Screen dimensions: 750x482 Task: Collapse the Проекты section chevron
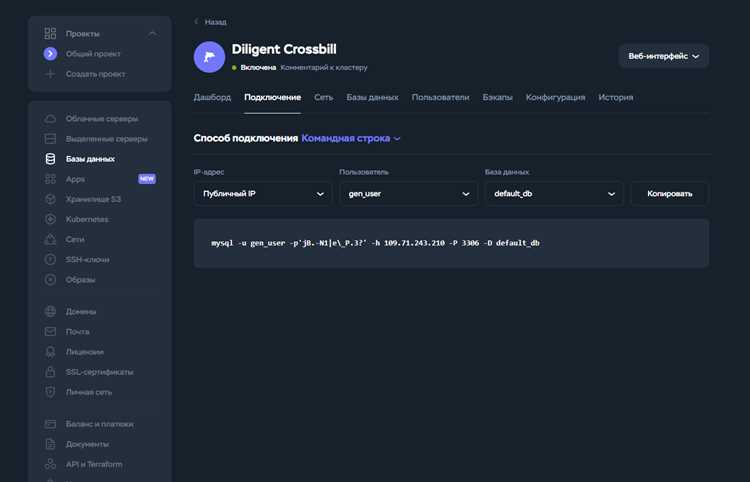(152, 33)
